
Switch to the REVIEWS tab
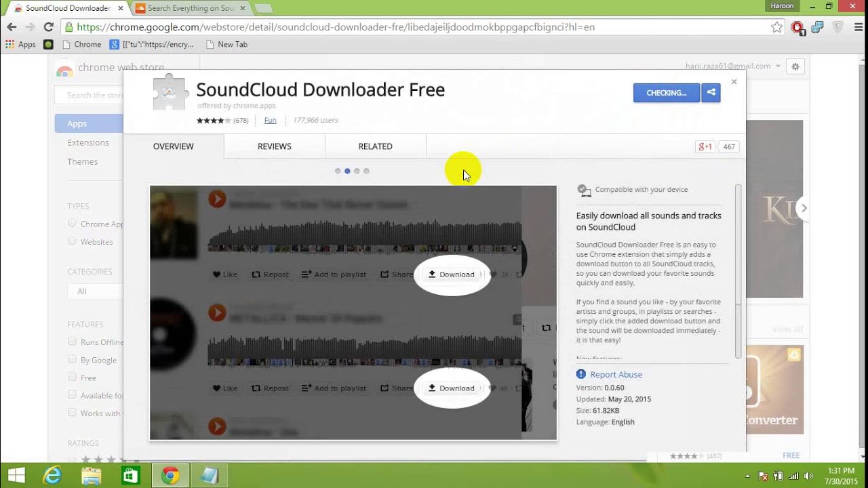275,146
